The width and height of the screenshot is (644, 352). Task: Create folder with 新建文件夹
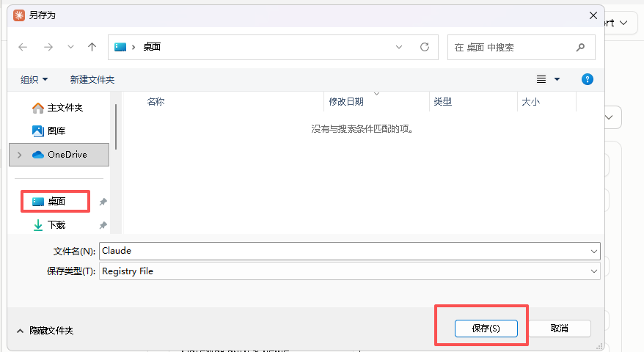coord(92,80)
